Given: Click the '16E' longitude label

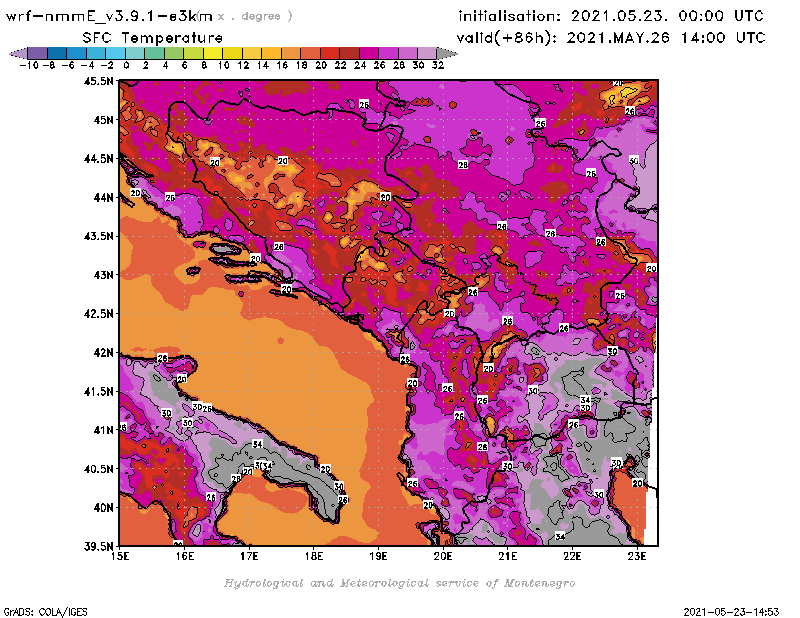Looking at the screenshot, I should (185, 556).
